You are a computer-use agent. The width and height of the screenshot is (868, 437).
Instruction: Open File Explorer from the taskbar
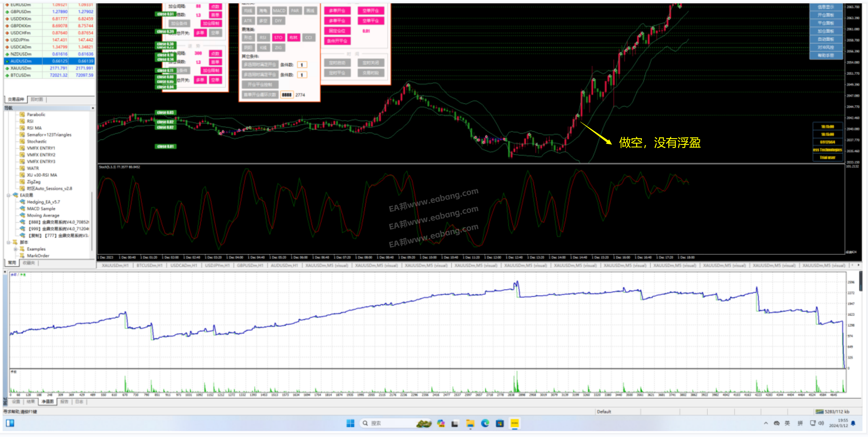pos(470,423)
